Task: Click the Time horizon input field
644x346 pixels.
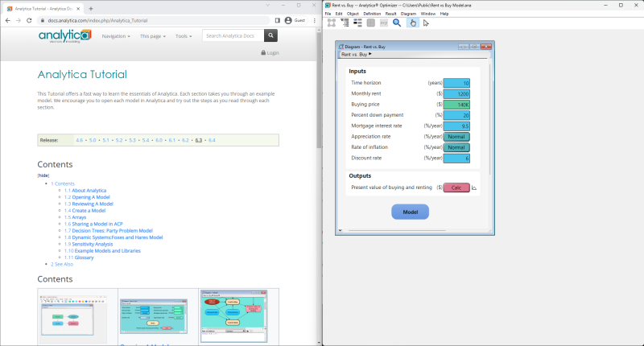Action: coord(456,84)
